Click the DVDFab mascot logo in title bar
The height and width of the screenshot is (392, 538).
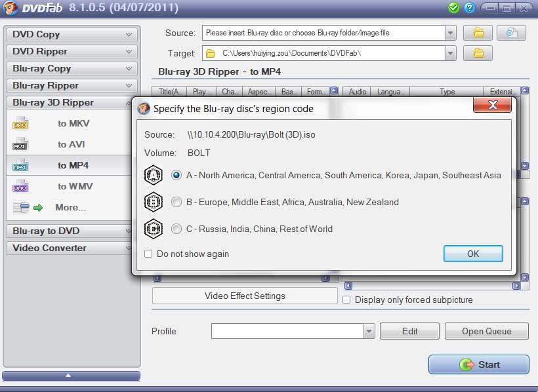[x=10, y=8]
